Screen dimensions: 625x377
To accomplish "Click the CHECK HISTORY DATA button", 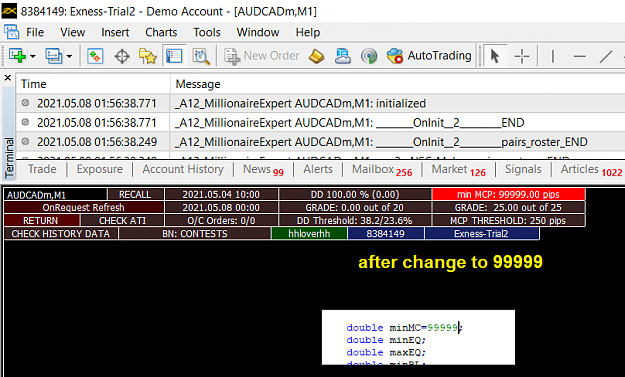I will [x=61, y=234].
